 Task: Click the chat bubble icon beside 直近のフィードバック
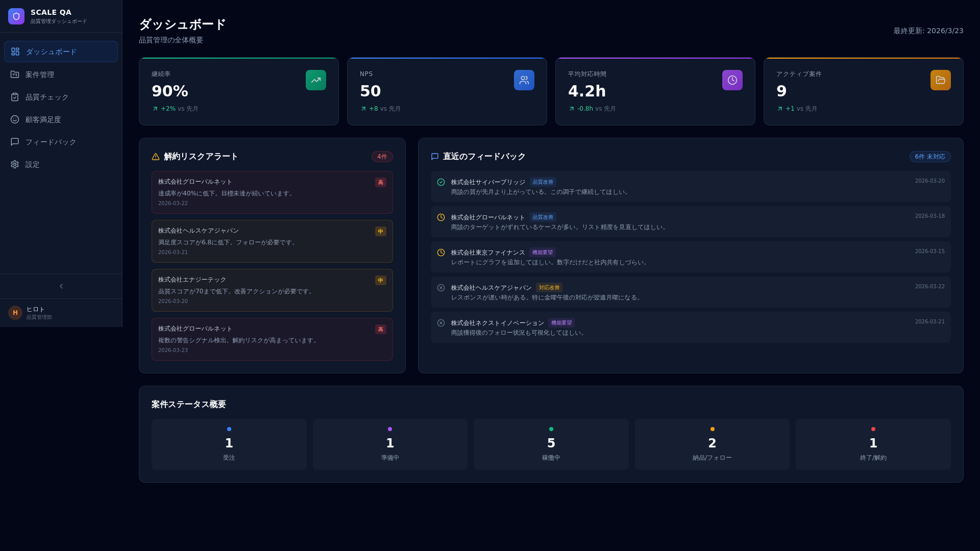435,157
